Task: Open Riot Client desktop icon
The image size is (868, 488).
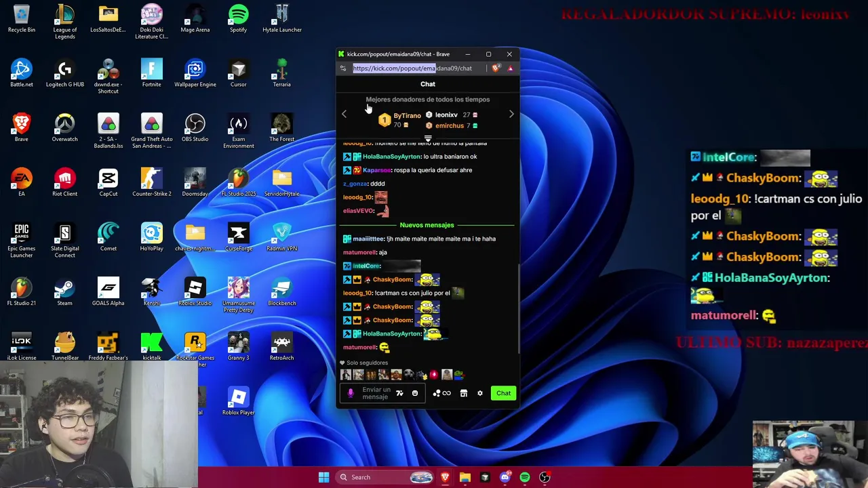Action: coord(65,182)
